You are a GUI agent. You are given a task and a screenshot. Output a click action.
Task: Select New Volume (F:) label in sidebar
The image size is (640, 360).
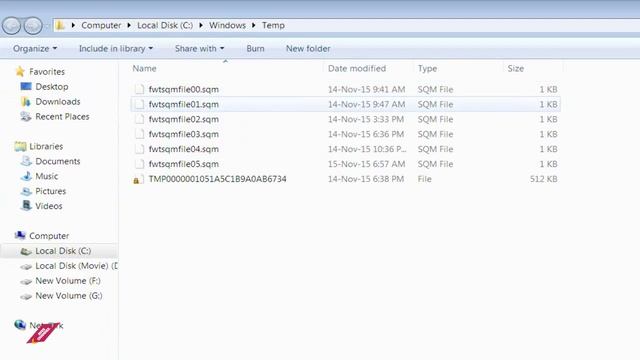pos(68,281)
